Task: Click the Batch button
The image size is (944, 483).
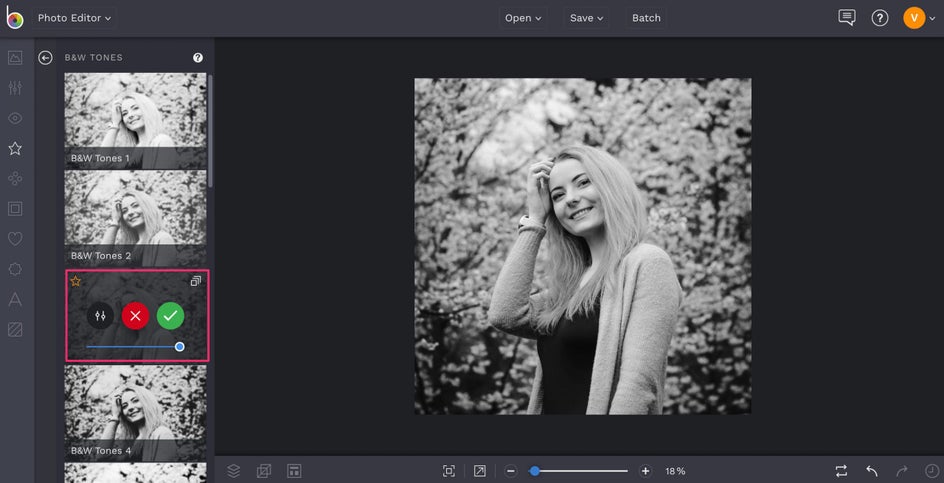Action: tap(646, 18)
